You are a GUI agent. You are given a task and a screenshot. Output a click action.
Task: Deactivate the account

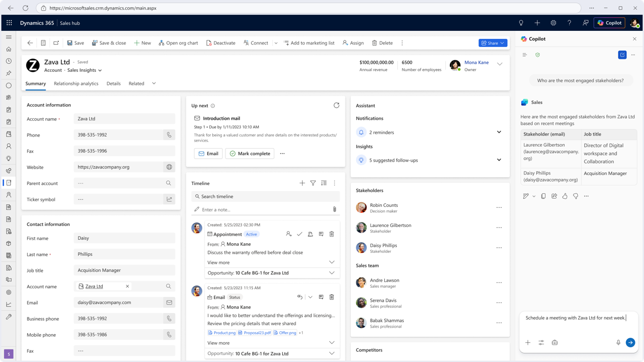pos(221,43)
